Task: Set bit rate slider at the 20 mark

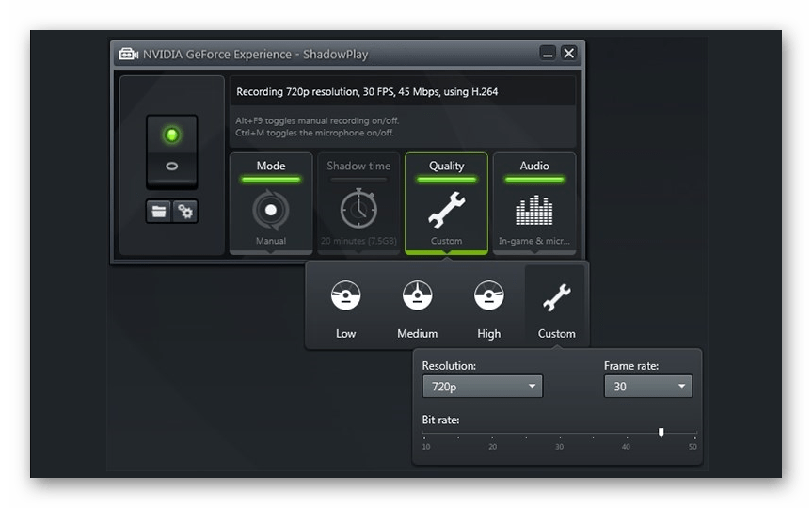Action: pyautogui.click(x=492, y=434)
